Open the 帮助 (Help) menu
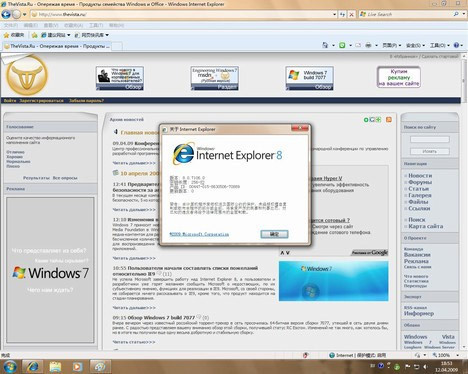This screenshot has width=468, height=374. coord(116,25)
